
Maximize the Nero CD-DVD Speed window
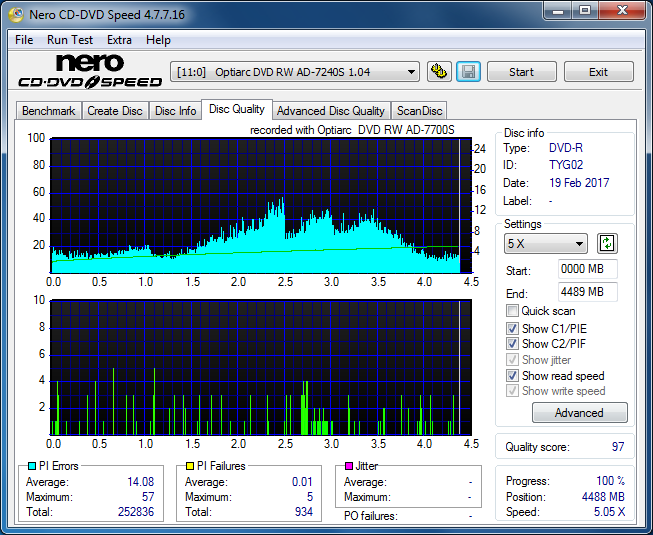coord(585,10)
